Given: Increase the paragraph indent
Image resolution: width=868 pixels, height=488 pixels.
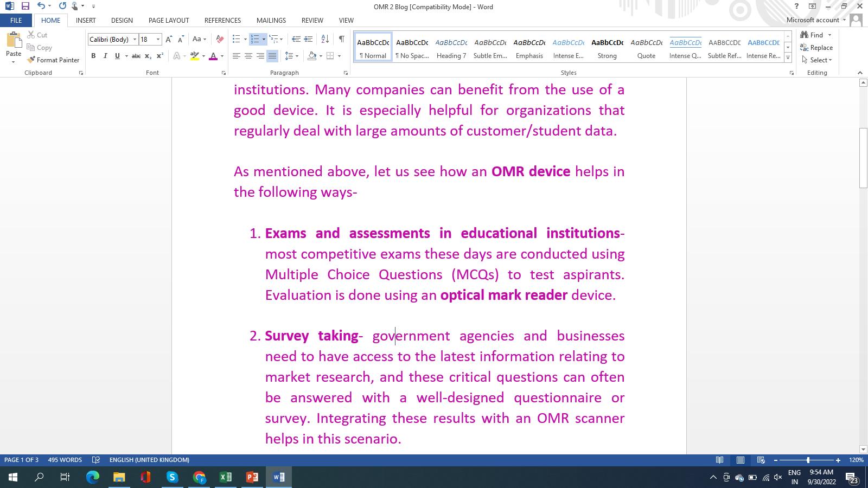Looking at the screenshot, I should tap(308, 39).
